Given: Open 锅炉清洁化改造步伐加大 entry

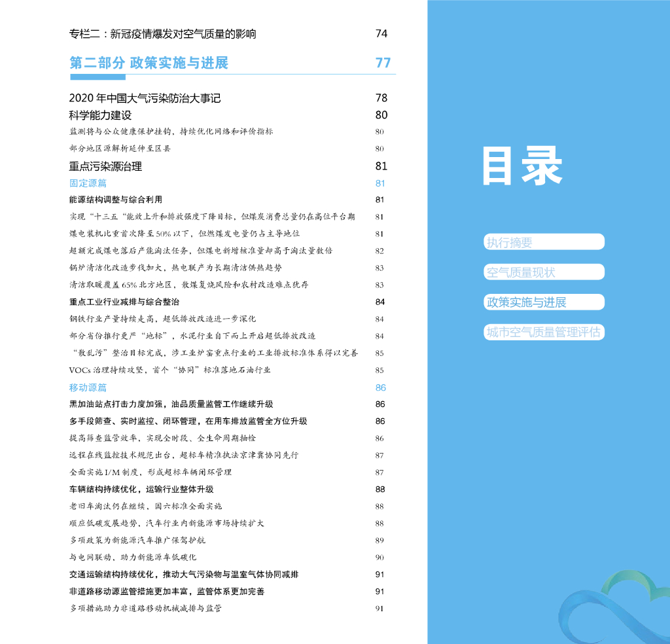Looking at the screenshot, I should pos(175,268).
